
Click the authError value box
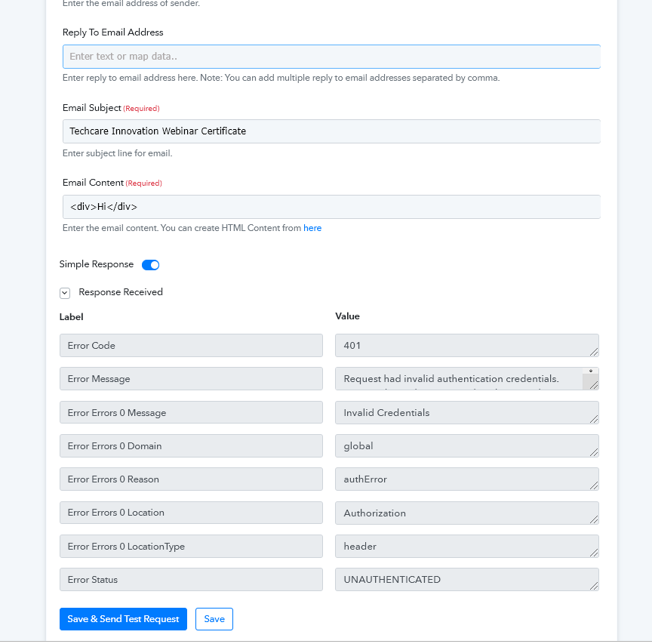[460, 479]
